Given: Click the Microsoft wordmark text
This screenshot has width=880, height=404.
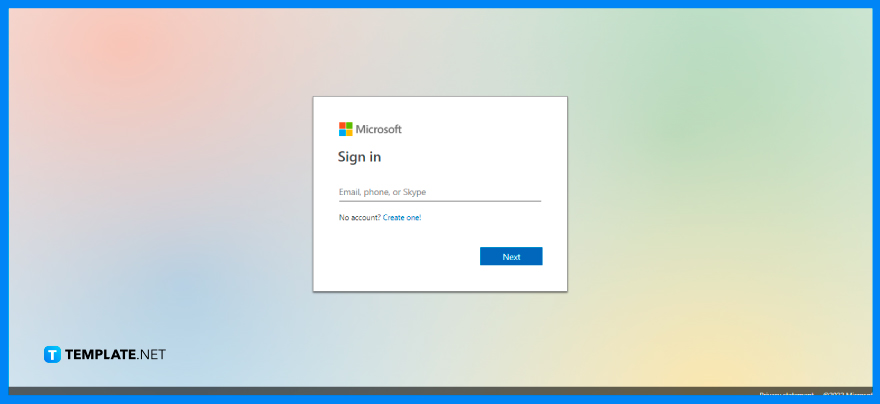Looking at the screenshot, I should 379,129.
